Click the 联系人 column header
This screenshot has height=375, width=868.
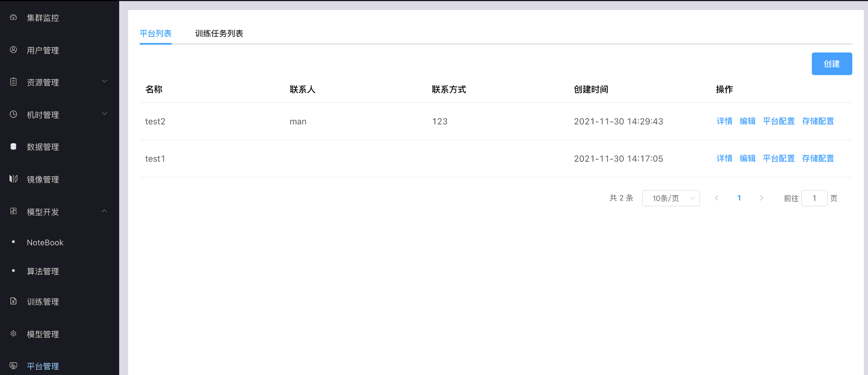[x=303, y=89]
